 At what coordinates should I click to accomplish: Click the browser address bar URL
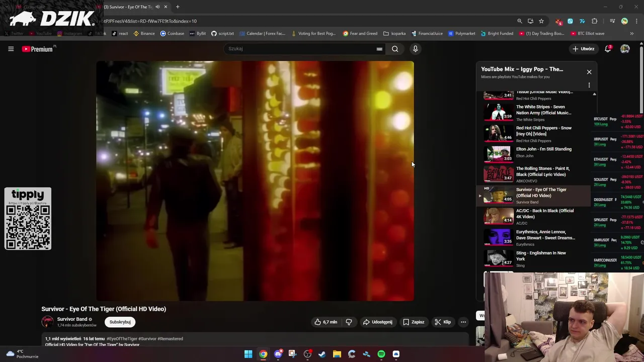coord(151,21)
